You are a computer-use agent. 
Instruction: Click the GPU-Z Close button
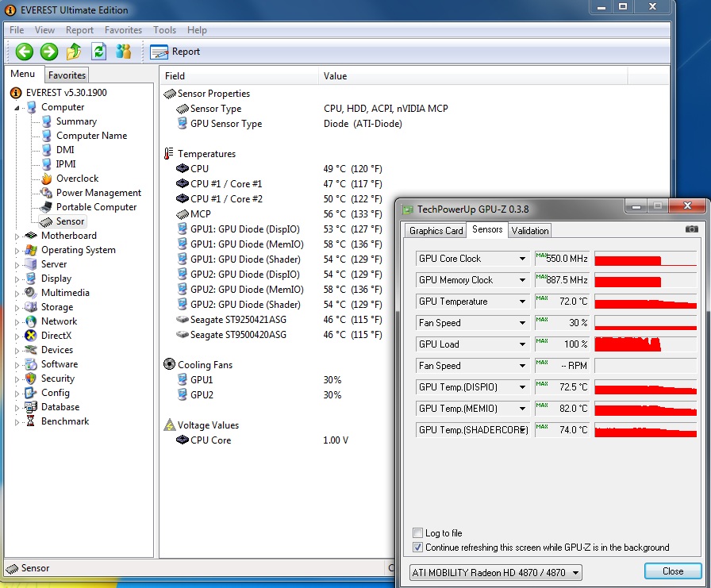pos(673,571)
